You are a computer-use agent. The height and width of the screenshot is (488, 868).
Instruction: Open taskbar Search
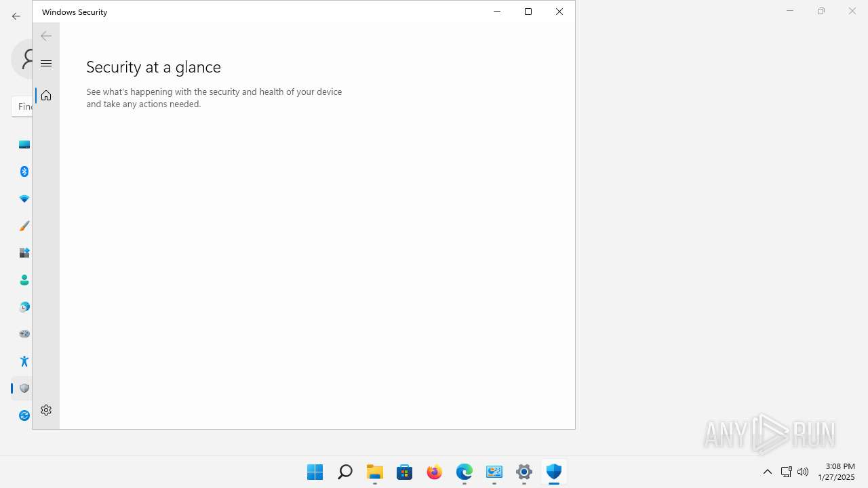(x=345, y=472)
